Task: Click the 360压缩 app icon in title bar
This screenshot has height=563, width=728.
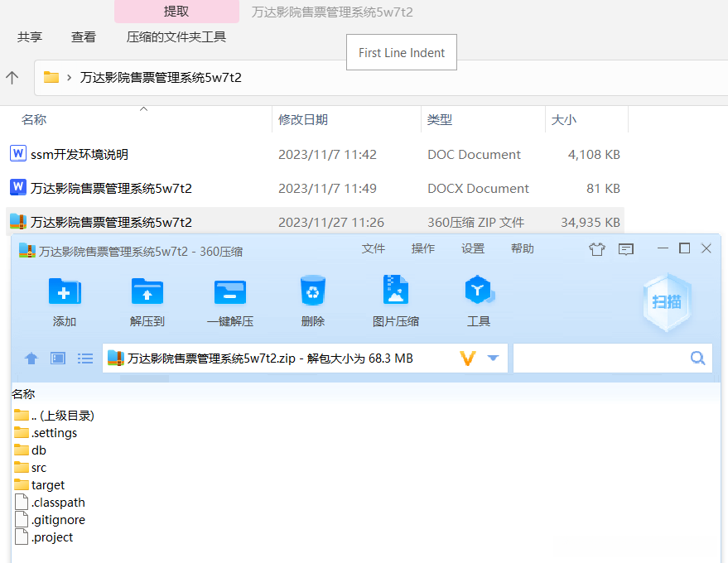Action: click(27, 251)
